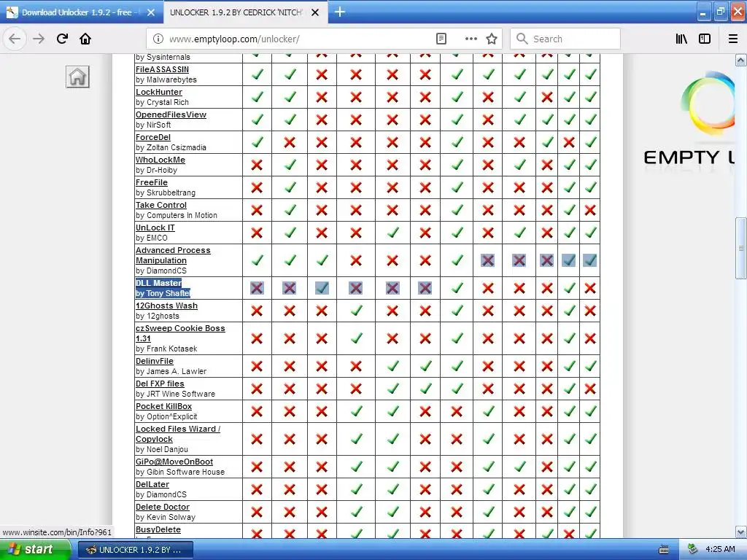Click into the Search box
This screenshot has width=747, height=560.
[565, 39]
